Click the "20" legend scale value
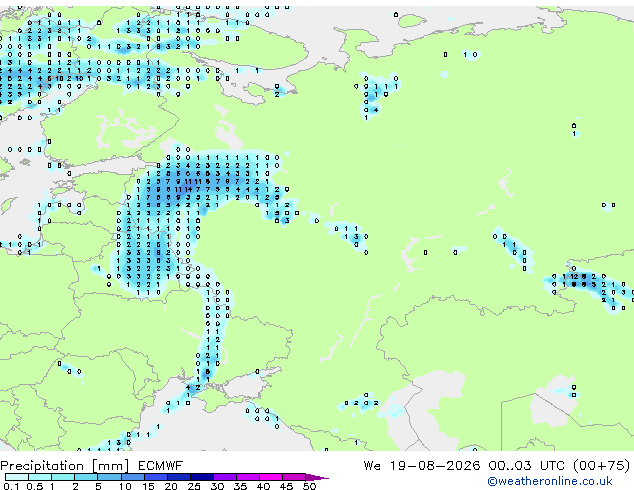 tap(171, 486)
